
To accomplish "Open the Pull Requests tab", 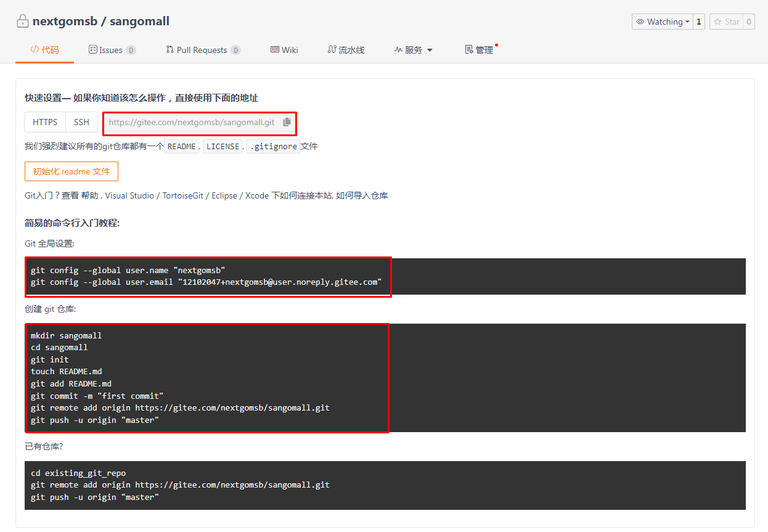I will point(203,50).
